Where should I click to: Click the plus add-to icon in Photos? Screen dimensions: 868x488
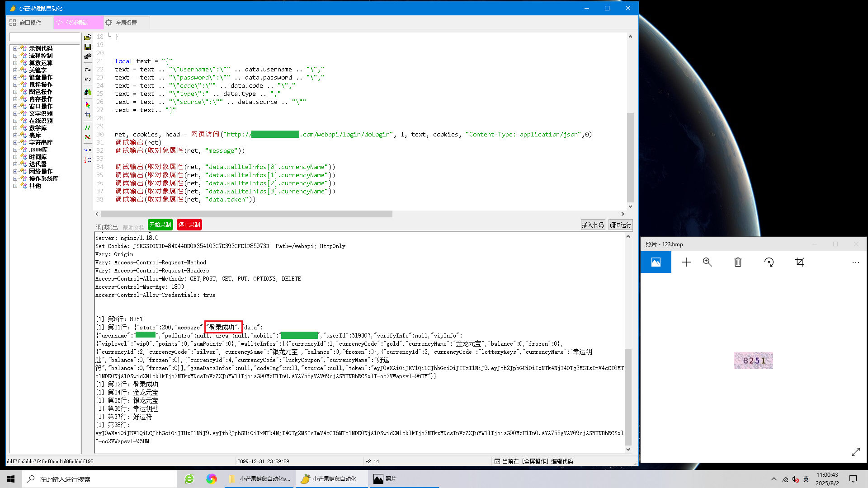click(x=687, y=262)
